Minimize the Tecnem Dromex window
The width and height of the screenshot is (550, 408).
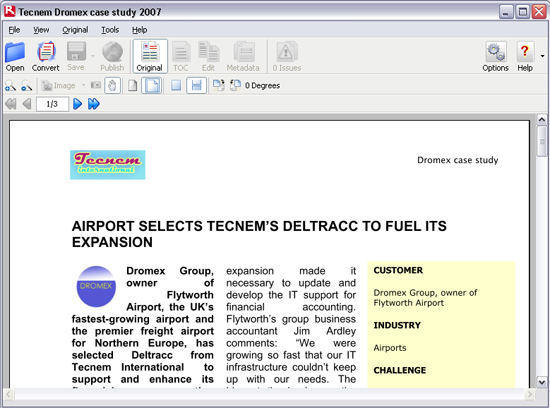click(505, 12)
